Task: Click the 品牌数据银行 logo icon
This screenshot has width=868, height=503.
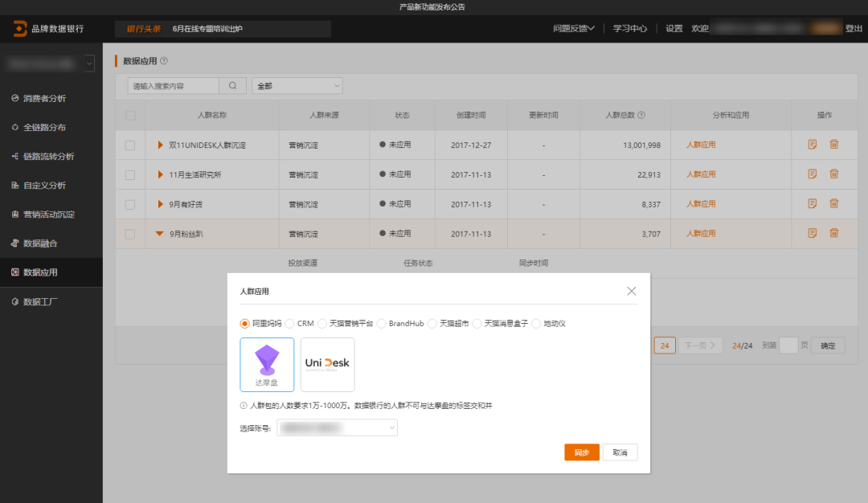Action: [20, 29]
